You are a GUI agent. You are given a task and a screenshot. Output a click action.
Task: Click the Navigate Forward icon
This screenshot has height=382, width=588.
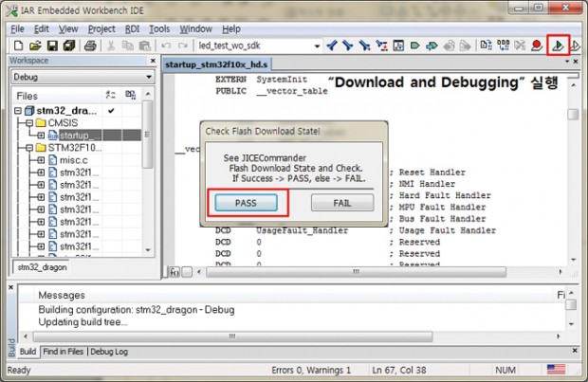pos(466,45)
